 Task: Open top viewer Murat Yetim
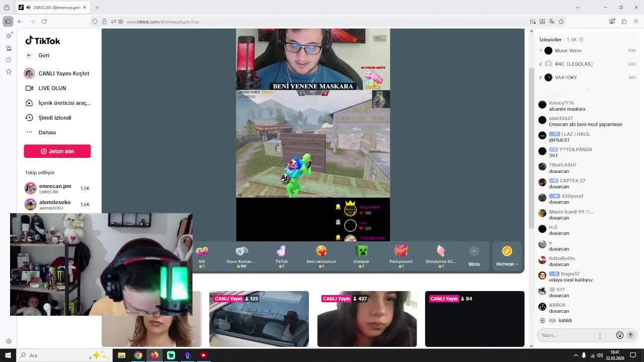point(568,51)
